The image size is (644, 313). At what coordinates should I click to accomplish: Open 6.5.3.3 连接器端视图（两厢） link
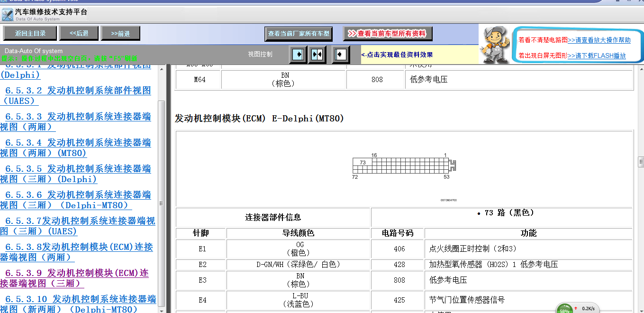76,121
